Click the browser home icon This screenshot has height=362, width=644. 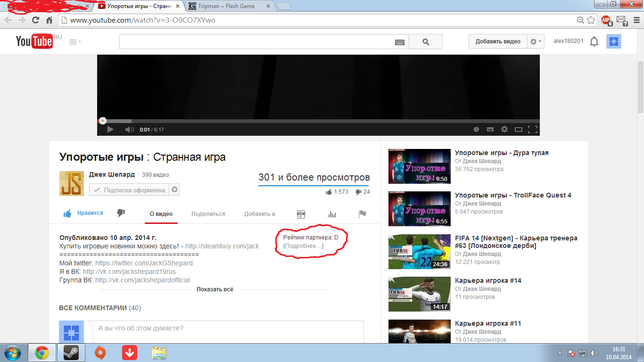(x=49, y=20)
